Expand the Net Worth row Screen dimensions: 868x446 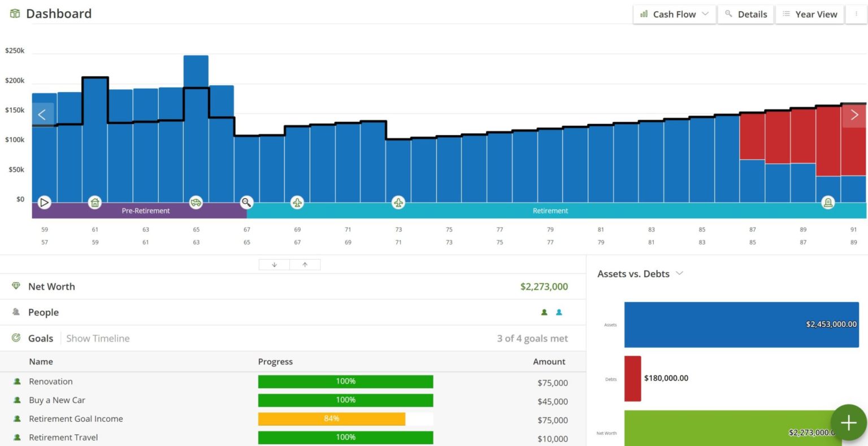point(293,287)
